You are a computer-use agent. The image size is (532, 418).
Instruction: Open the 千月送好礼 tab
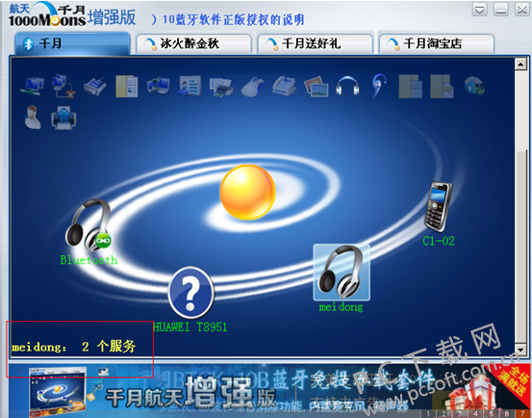tap(315, 43)
